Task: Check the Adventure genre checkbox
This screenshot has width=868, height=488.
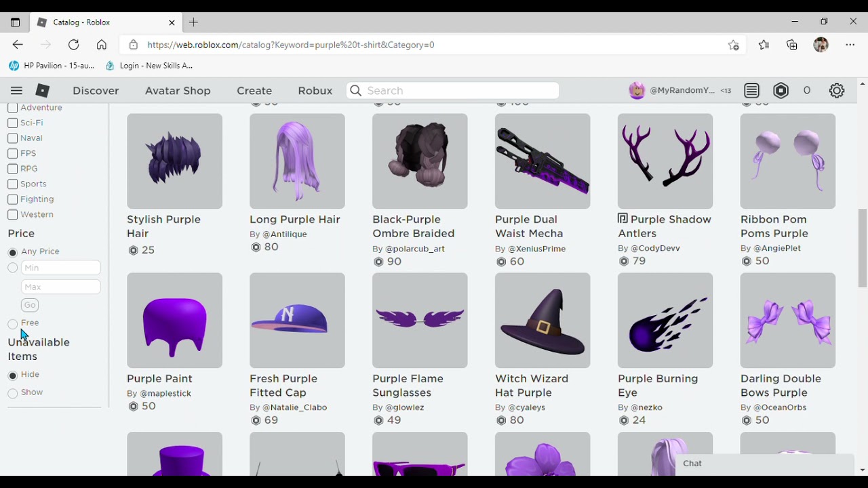Action: [x=12, y=108]
